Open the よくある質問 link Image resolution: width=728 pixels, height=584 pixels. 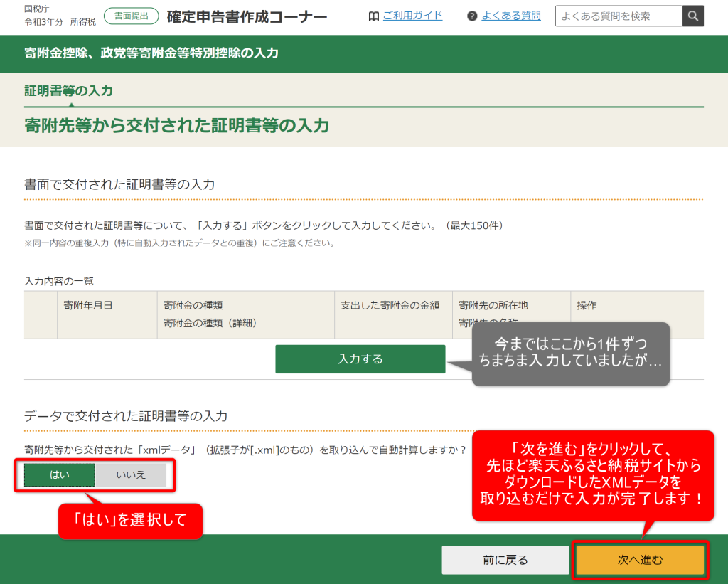(x=510, y=16)
